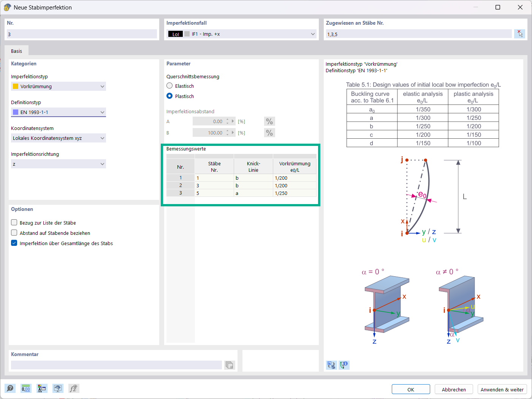The image size is (532, 399).
Task: Click the Anwenden & weiter button
Action: coord(502,389)
